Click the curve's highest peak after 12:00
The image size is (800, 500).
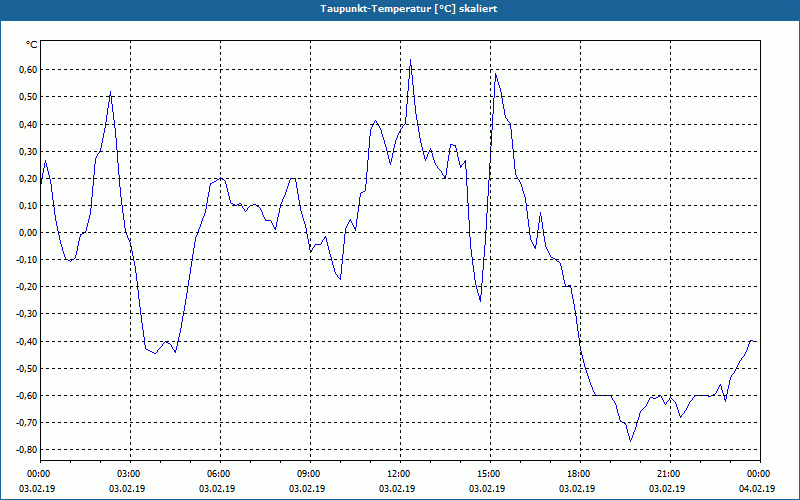click(x=410, y=60)
